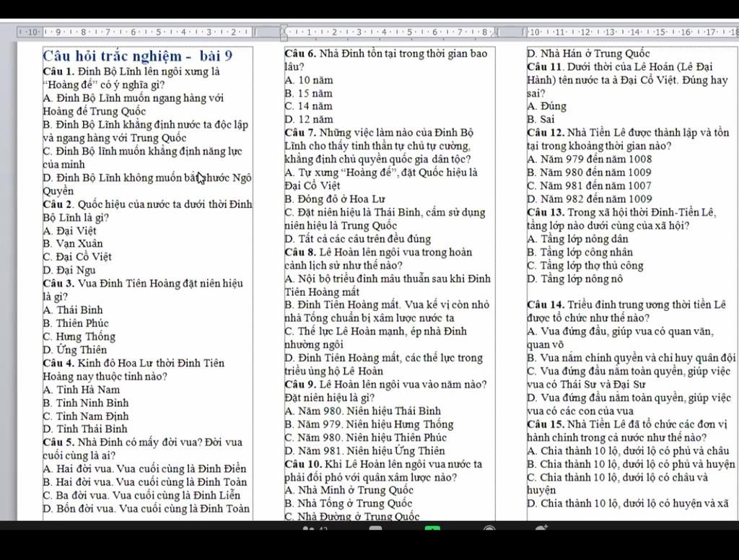Select 'B. Hai đời vua ... Đinh Toàn'

[144, 482]
